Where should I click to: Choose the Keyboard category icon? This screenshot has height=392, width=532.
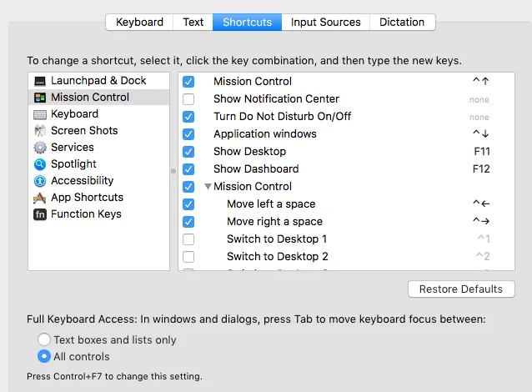pyautogui.click(x=40, y=114)
